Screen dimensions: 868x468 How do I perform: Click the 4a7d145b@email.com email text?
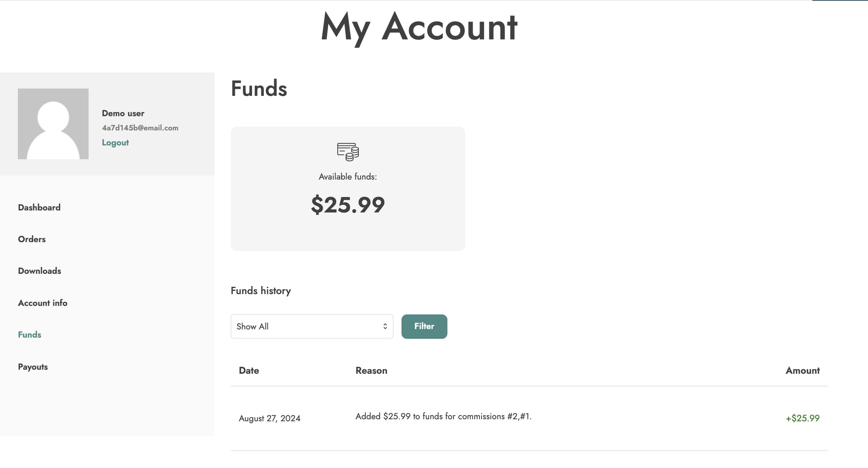click(140, 128)
